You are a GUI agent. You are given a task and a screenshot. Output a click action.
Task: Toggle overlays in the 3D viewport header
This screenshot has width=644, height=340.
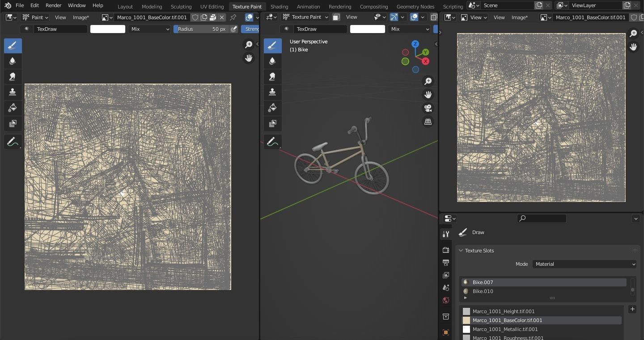pos(414,17)
